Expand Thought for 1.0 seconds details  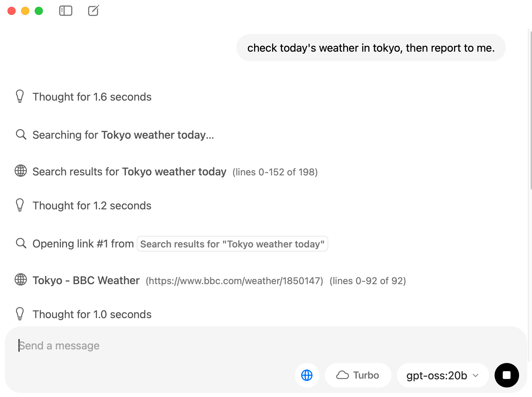coord(92,314)
